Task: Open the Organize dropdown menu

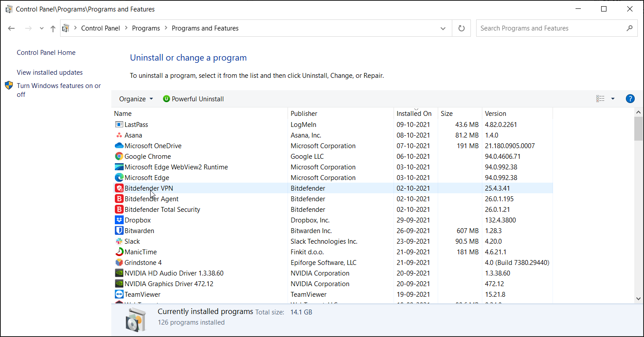Action: (x=136, y=99)
